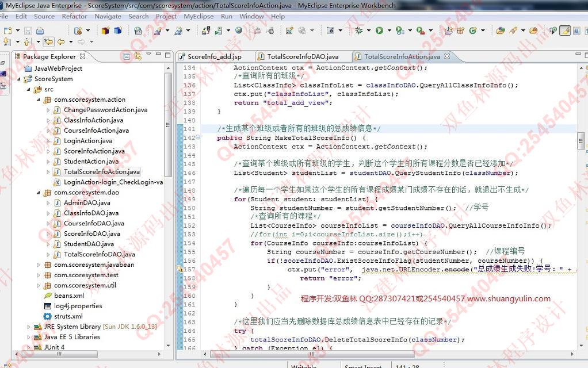Open Package Explorer view menu triangle
588x368 pixels.
[x=148, y=55]
